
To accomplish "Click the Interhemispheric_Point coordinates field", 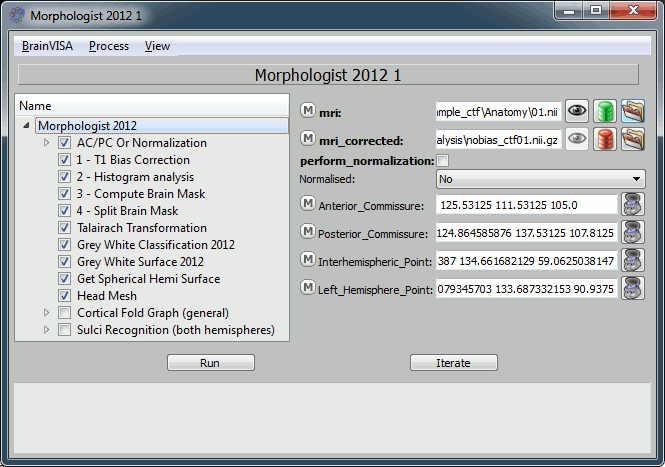I will pyautogui.click(x=526, y=261).
